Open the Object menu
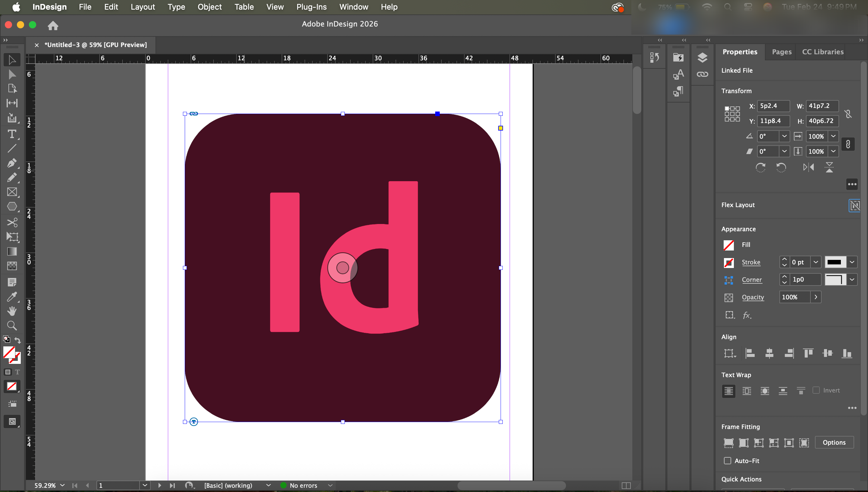The image size is (868, 492). (x=209, y=7)
